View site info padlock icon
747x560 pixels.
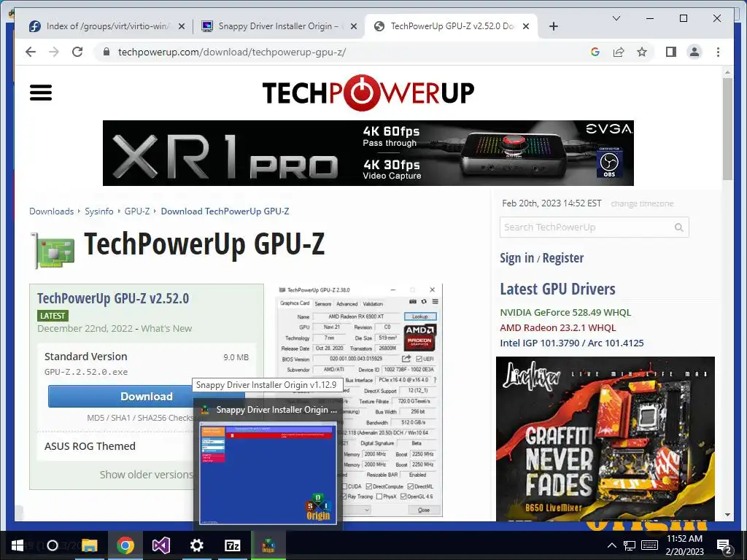tap(107, 52)
